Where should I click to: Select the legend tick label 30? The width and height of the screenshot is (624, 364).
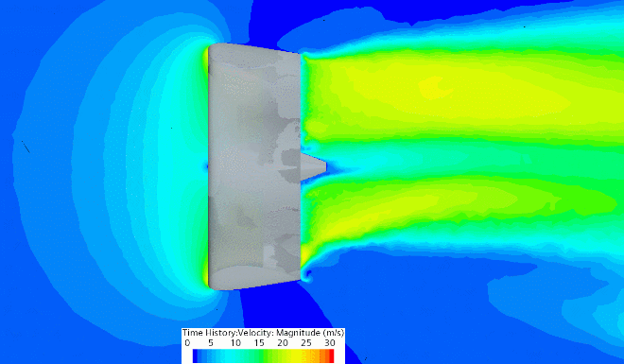(330, 342)
